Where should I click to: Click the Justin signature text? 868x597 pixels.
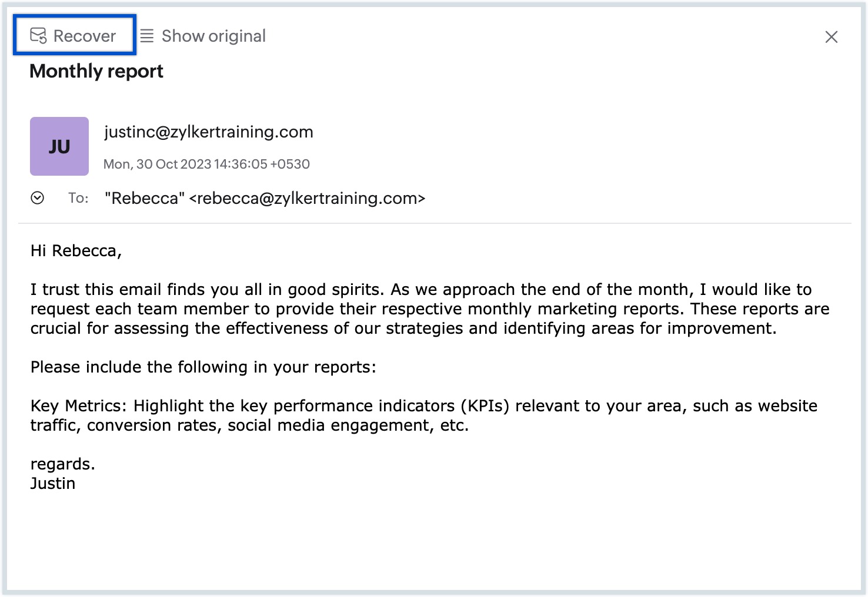53,484
